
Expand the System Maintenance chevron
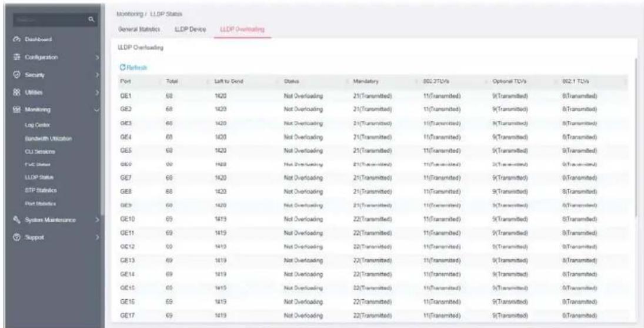click(97, 220)
